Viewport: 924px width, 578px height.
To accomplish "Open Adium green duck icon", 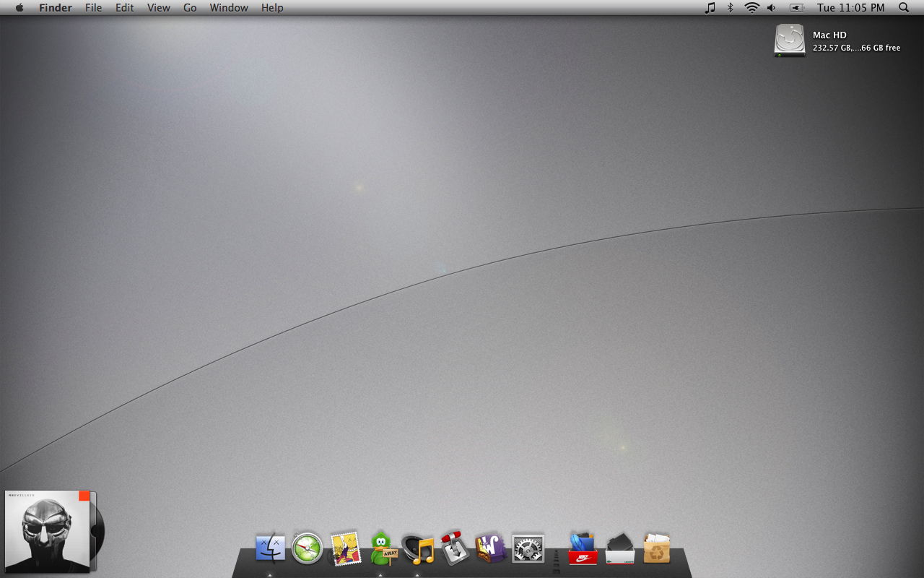I will tap(383, 548).
